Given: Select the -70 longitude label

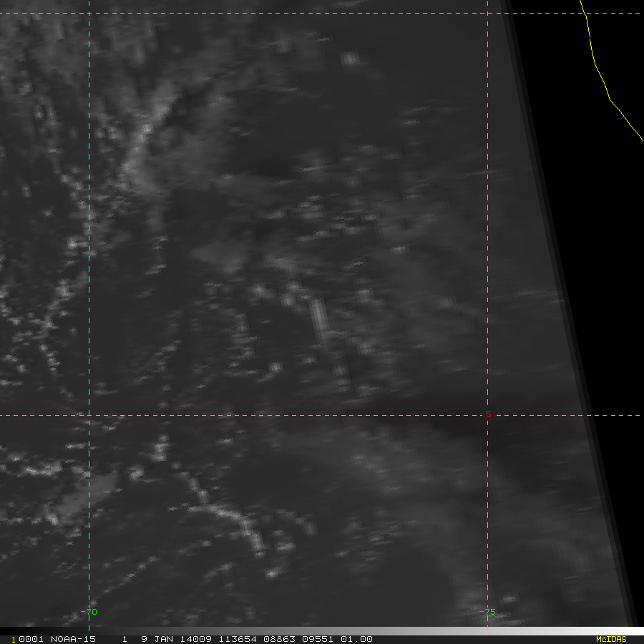Looking at the screenshot, I should (x=89, y=612).
